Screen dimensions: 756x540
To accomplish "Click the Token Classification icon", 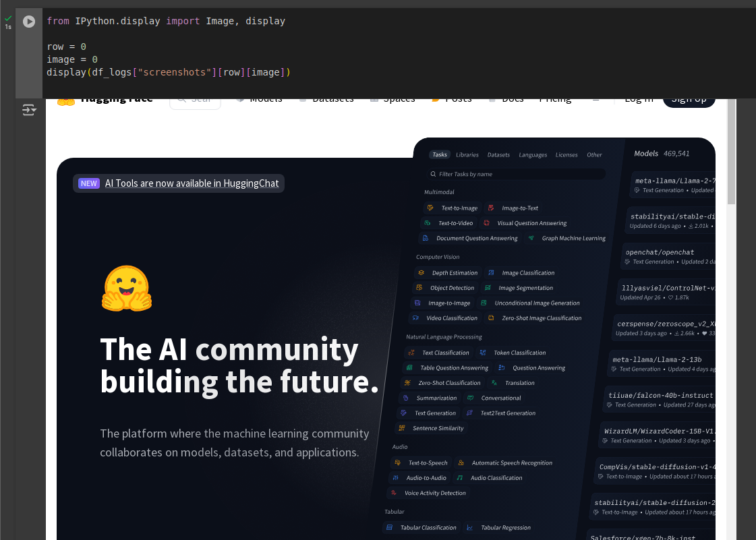I will 483,353.
